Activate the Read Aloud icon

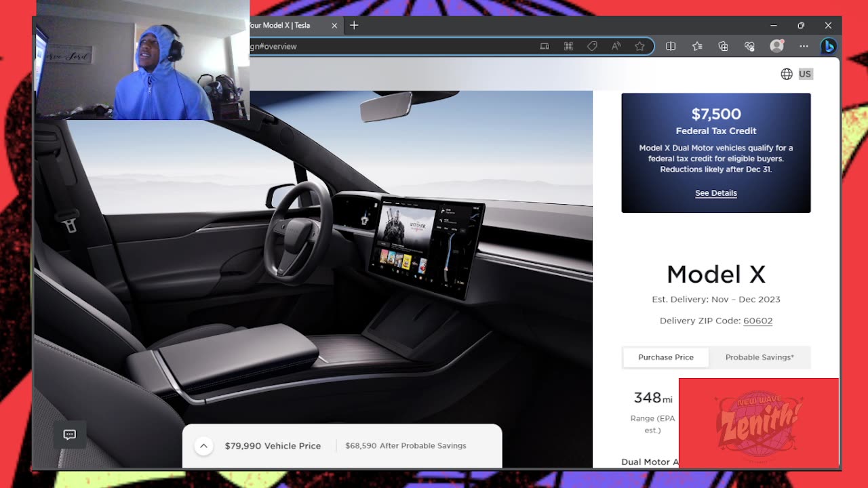616,46
